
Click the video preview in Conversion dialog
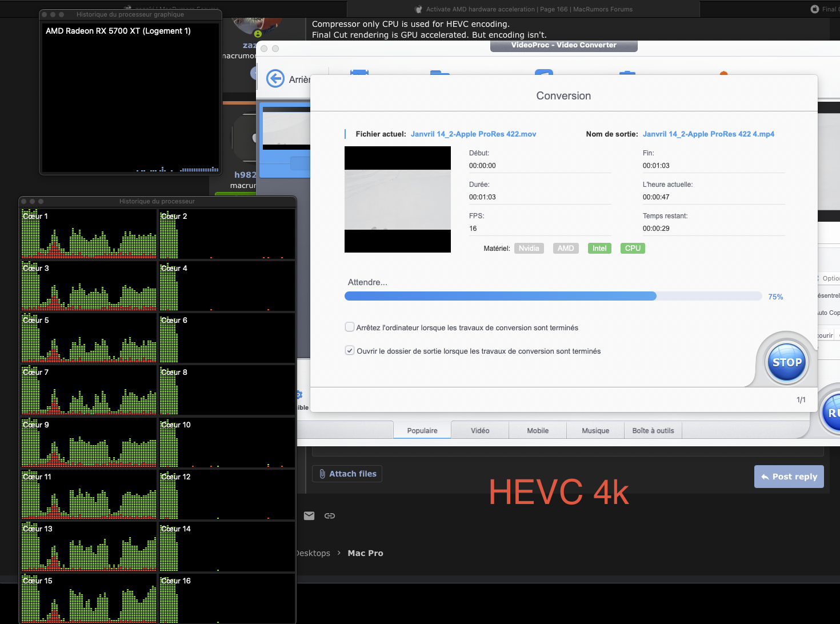tap(398, 199)
